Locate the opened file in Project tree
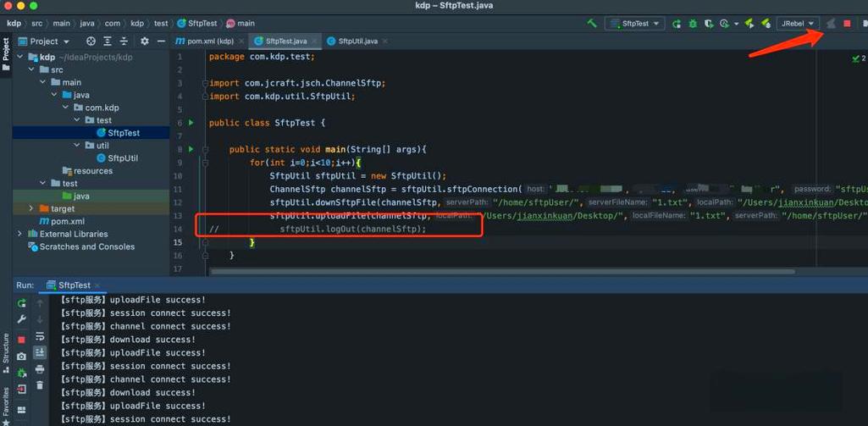The image size is (868, 426). (91, 41)
